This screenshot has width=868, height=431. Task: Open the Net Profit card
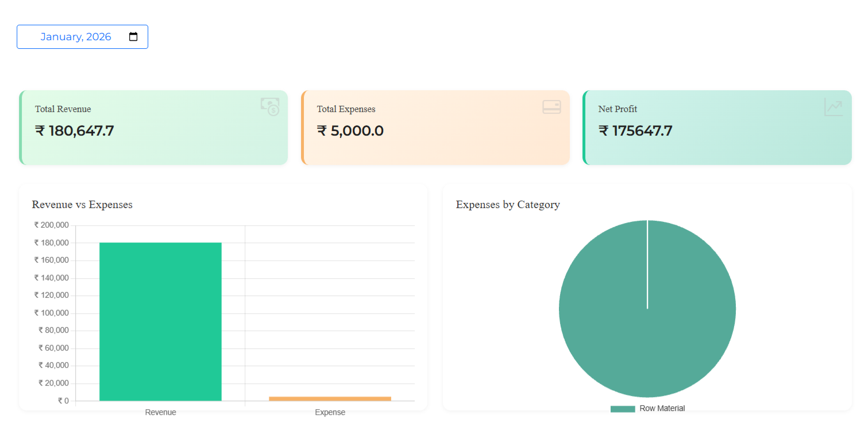(717, 128)
